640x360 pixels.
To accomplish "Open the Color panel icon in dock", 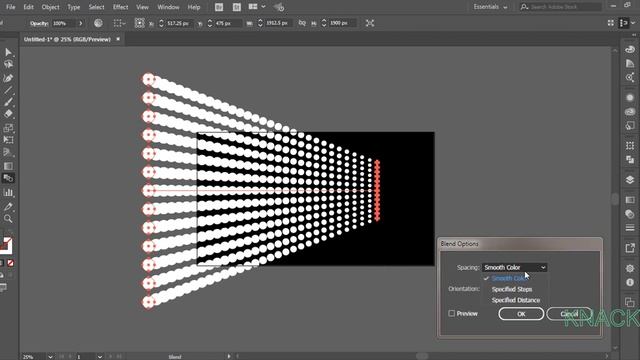I will pos(630,49).
